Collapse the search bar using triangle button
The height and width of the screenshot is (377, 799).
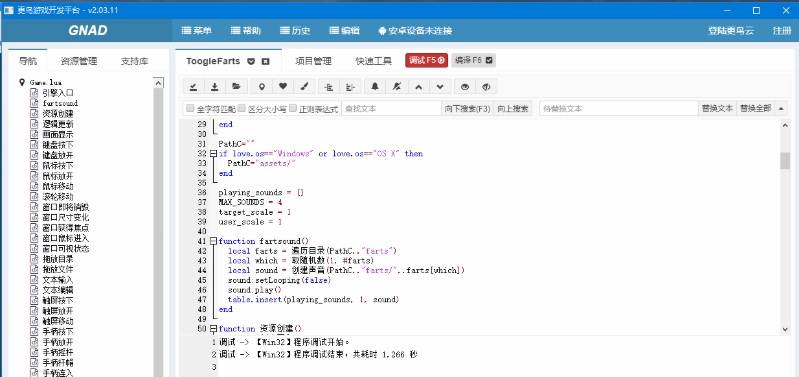pyautogui.click(x=781, y=108)
